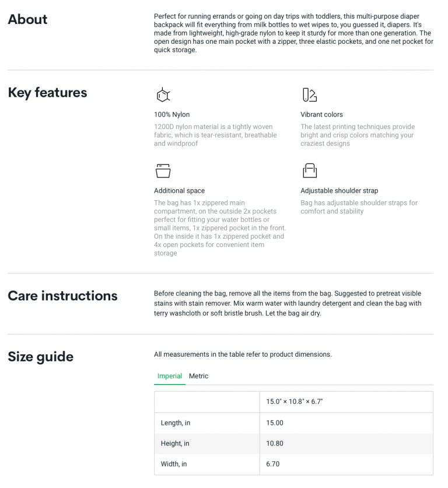Click the Care instructions heading

coord(62,296)
